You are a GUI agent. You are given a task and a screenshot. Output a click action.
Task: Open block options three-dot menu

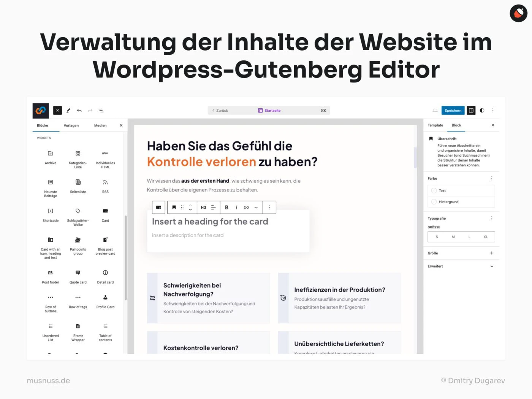269,207
